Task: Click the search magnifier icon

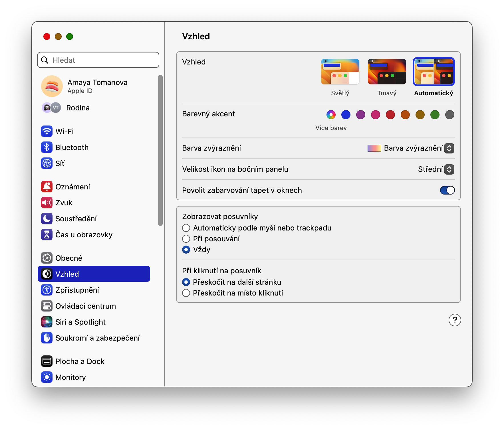Action: point(45,60)
